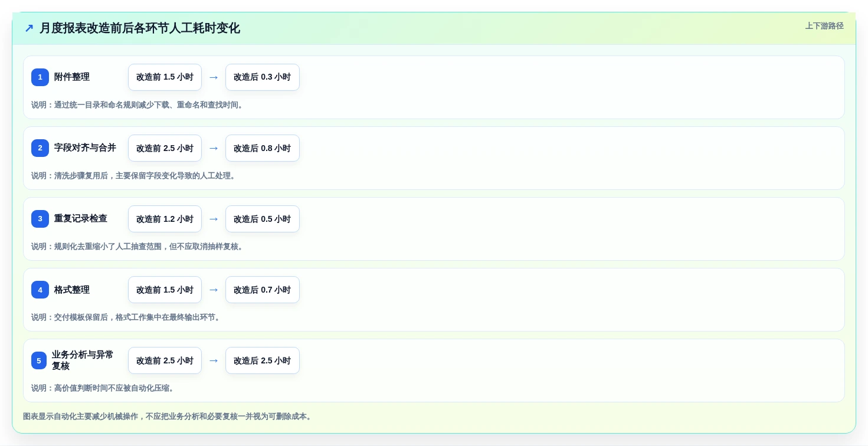Click the chart title 月度报表改造前后各环节人工耗时变化

point(140,28)
